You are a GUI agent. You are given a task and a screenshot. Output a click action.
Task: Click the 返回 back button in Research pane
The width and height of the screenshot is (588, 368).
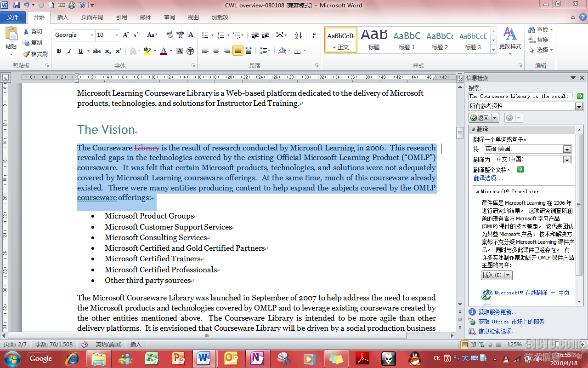(x=480, y=118)
